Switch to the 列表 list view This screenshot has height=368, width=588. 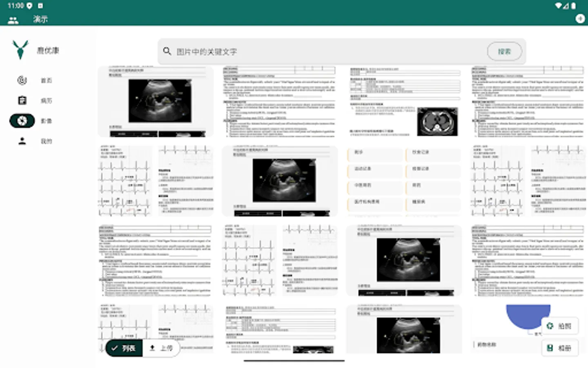click(123, 348)
